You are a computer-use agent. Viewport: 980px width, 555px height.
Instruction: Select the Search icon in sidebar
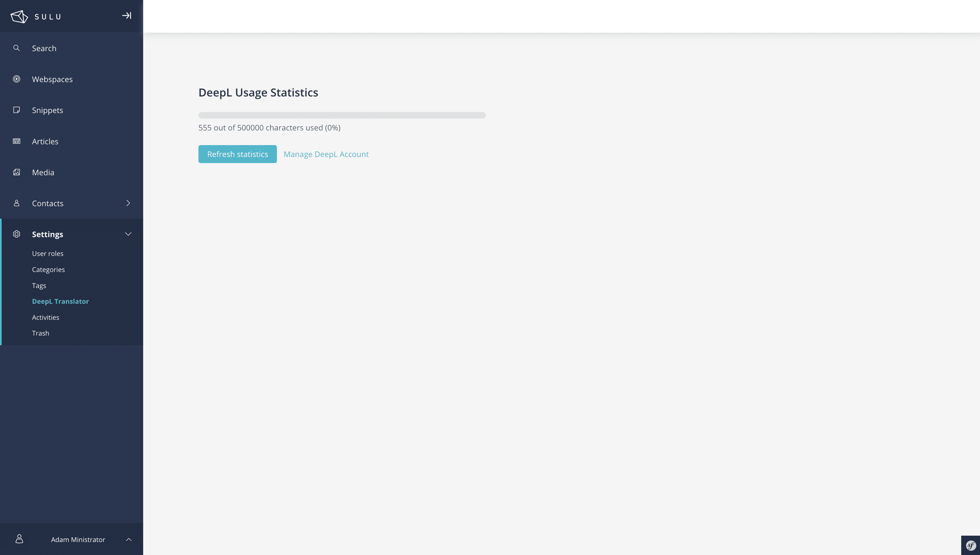pyautogui.click(x=17, y=48)
